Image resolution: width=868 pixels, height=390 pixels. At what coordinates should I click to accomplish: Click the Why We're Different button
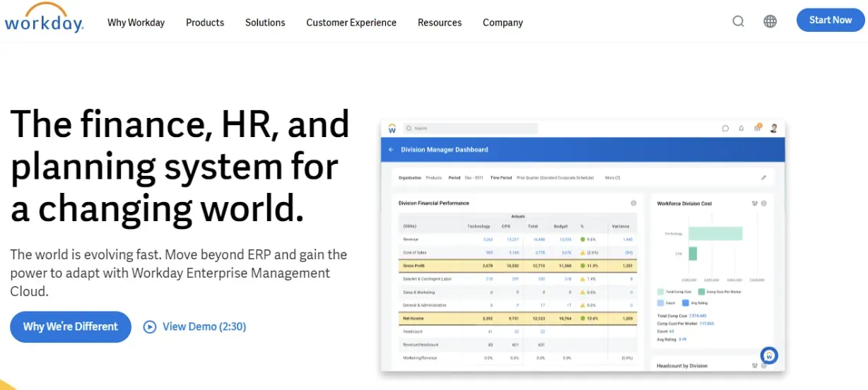pyautogui.click(x=71, y=326)
